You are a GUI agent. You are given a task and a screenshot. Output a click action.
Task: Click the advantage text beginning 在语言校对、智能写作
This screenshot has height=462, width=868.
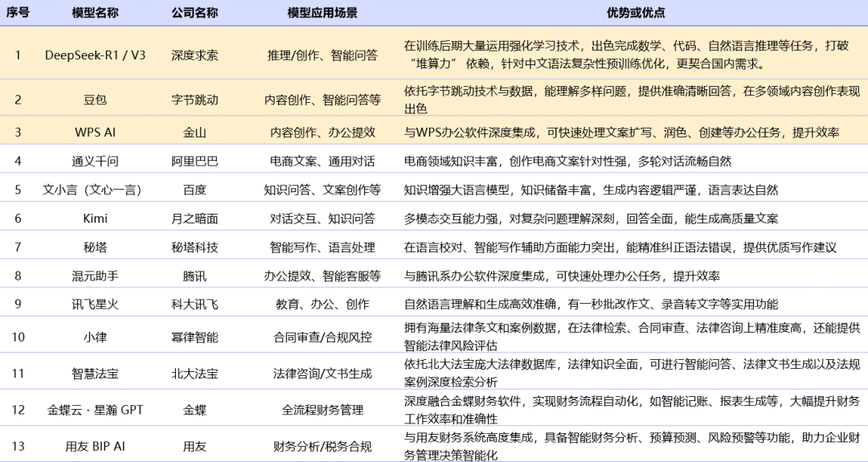pyautogui.click(x=620, y=247)
